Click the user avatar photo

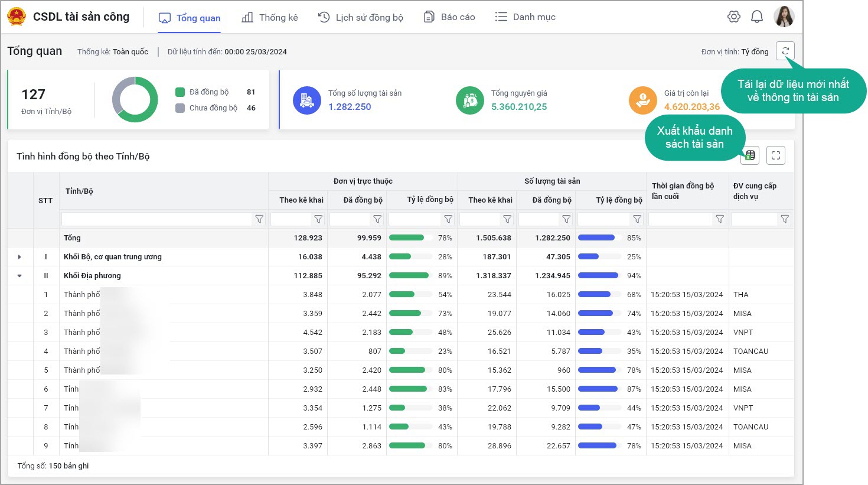[x=784, y=17]
